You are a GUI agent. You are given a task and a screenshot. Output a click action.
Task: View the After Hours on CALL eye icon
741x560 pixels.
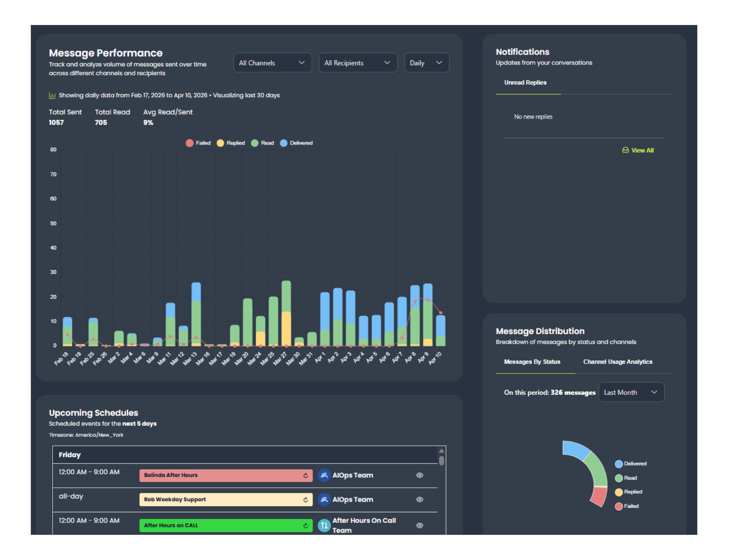[419, 526]
